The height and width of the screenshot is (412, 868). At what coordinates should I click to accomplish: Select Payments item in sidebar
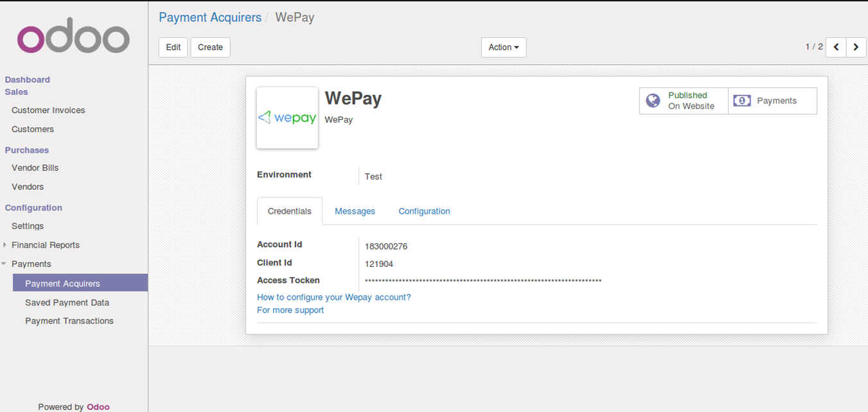click(31, 264)
